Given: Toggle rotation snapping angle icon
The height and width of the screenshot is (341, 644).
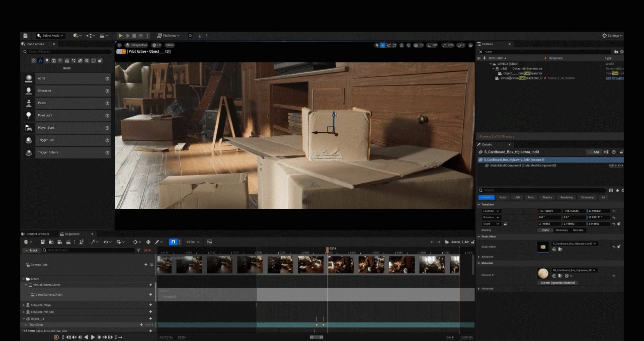Looking at the screenshot, I should [429, 45].
